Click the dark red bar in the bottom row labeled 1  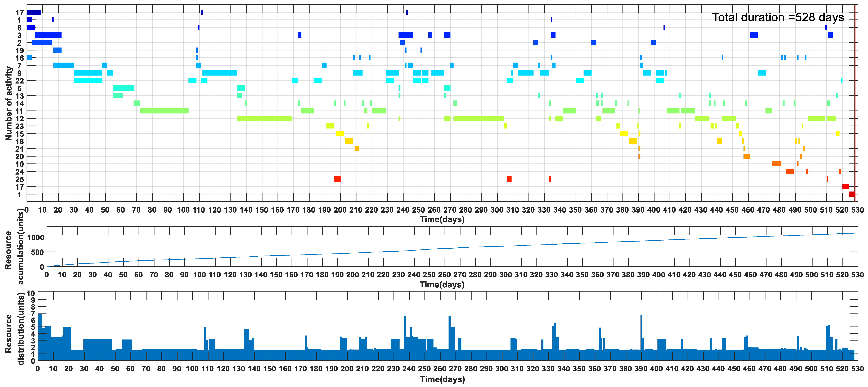tap(851, 194)
